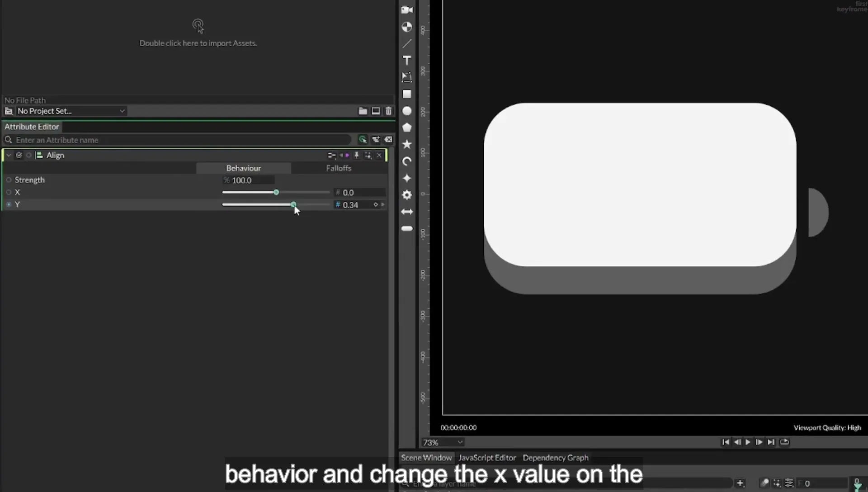Select the Star shape tool
This screenshot has width=868, height=492.
pyautogui.click(x=407, y=144)
